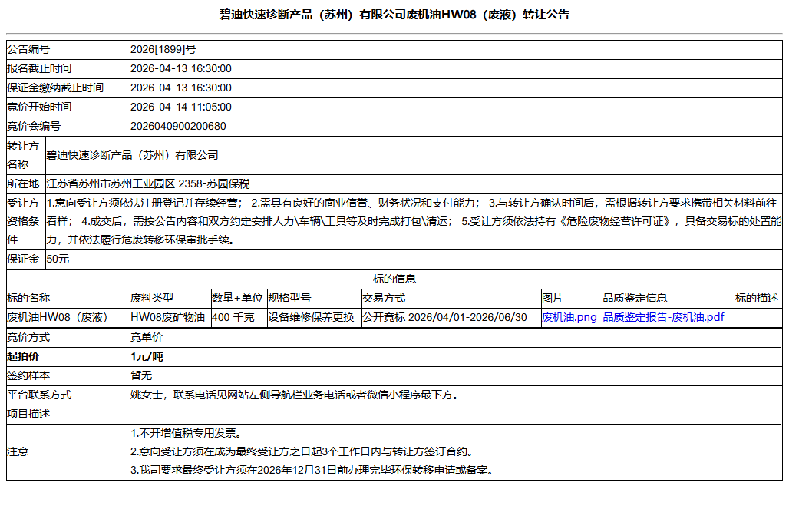Image resolution: width=789 pixels, height=532 pixels.
Task: Click the bold 起拍价 label
Action: (x=23, y=356)
